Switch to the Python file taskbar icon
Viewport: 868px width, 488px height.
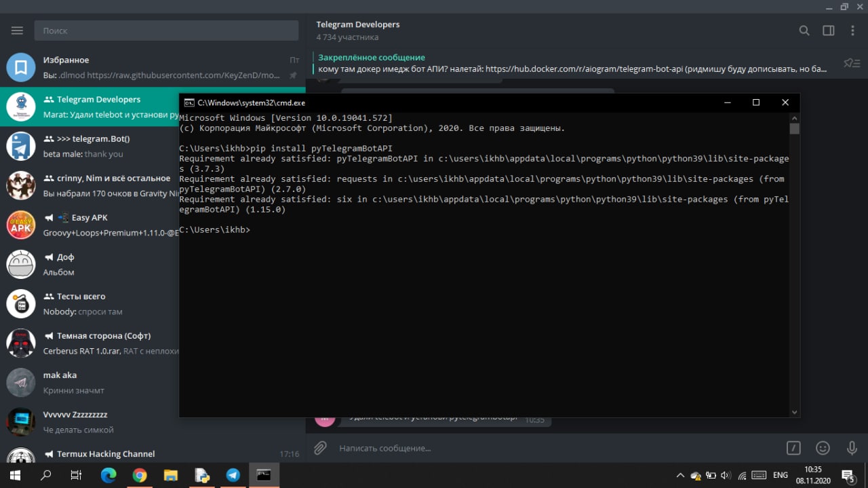(x=202, y=475)
